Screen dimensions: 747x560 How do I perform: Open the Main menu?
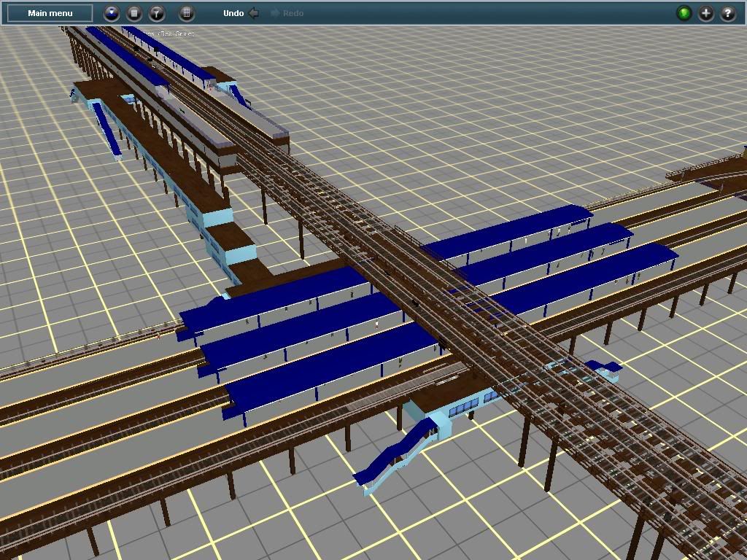50,13
